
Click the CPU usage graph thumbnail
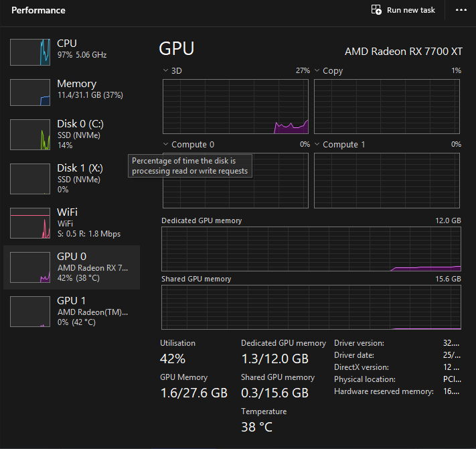(x=31, y=52)
